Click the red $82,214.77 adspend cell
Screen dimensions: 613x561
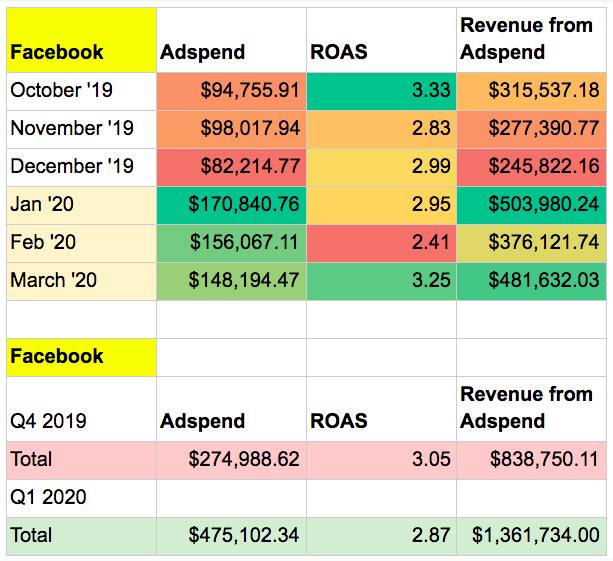(x=231, y=167)
